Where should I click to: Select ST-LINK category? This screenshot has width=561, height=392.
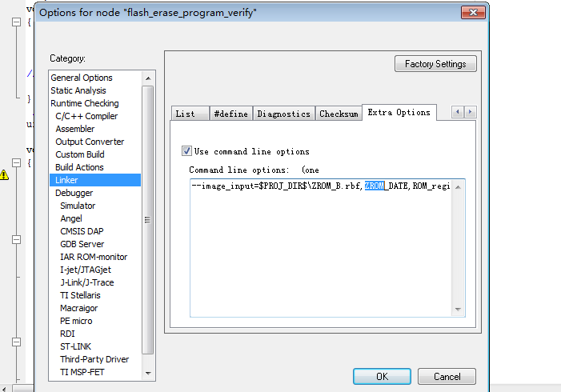coord(75,346)
